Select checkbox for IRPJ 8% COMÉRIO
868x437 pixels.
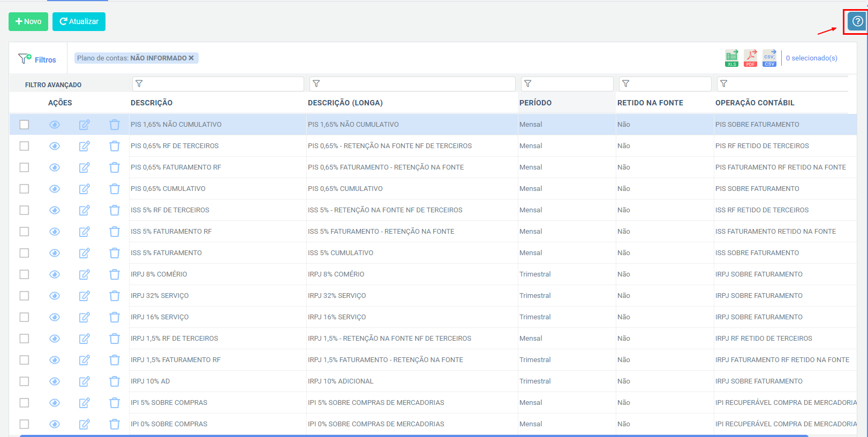24,274
